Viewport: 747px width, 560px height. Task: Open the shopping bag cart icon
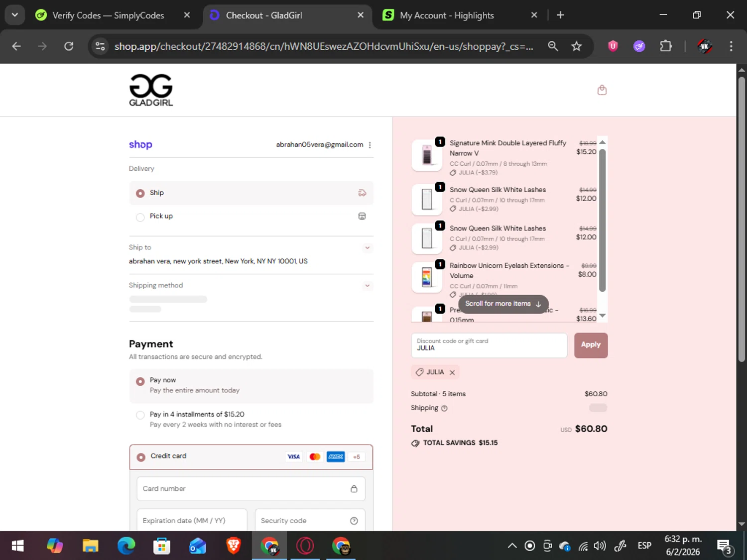(602, 90)
